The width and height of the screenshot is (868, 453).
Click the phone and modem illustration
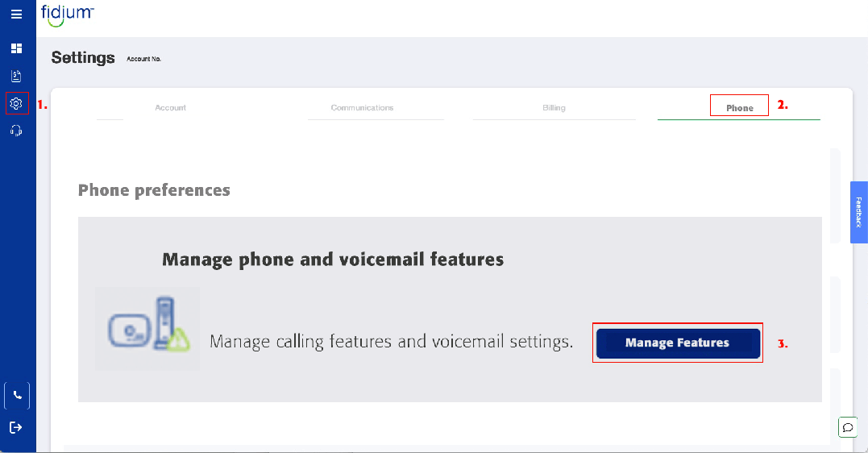(147, 328)
